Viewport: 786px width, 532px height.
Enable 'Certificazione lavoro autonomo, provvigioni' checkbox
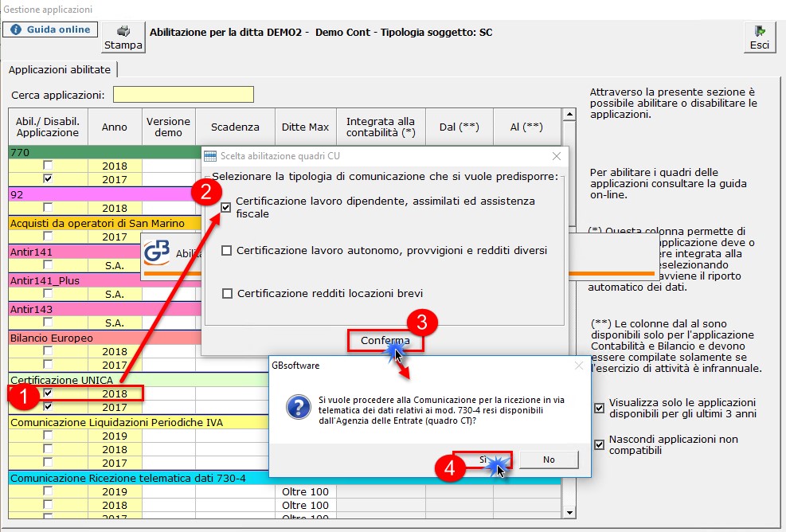tap(227, 250)
